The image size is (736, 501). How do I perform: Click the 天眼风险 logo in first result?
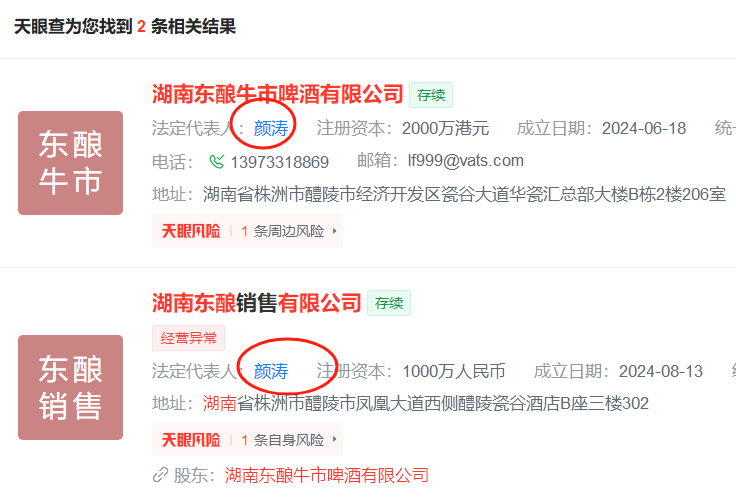191,231
